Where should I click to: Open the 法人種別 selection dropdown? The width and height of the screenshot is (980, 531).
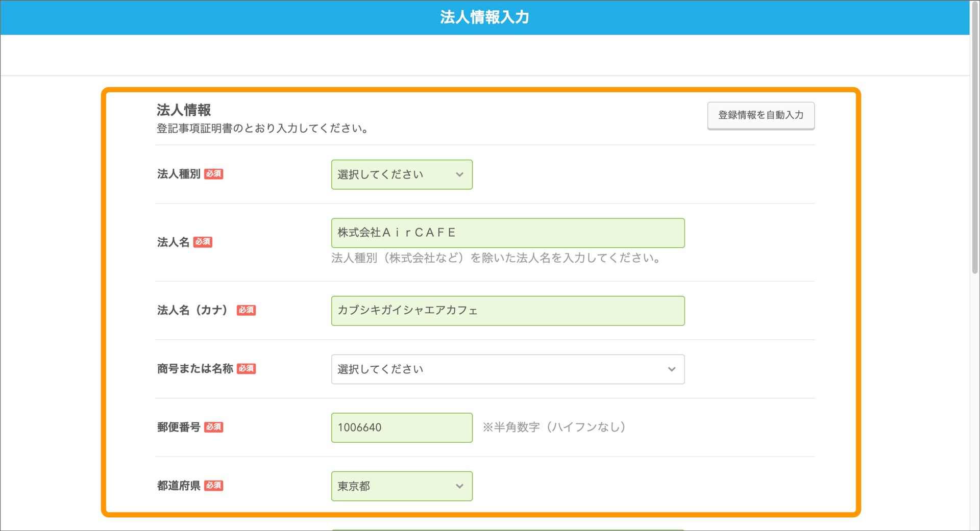pos(401,174)
